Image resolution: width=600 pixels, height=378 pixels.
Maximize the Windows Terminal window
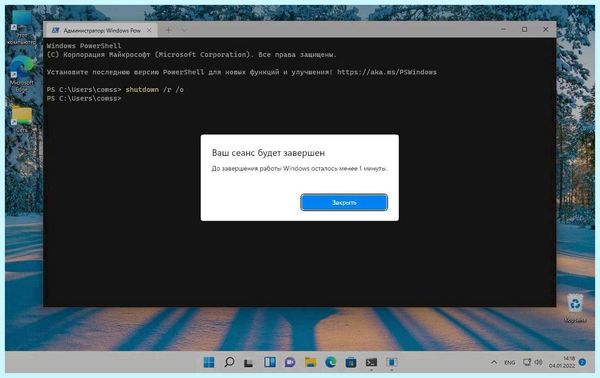pyautogui.click(x=525, y=29)
